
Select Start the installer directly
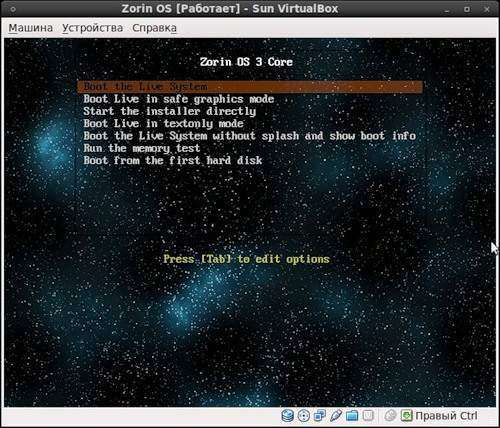click(170, 111)
